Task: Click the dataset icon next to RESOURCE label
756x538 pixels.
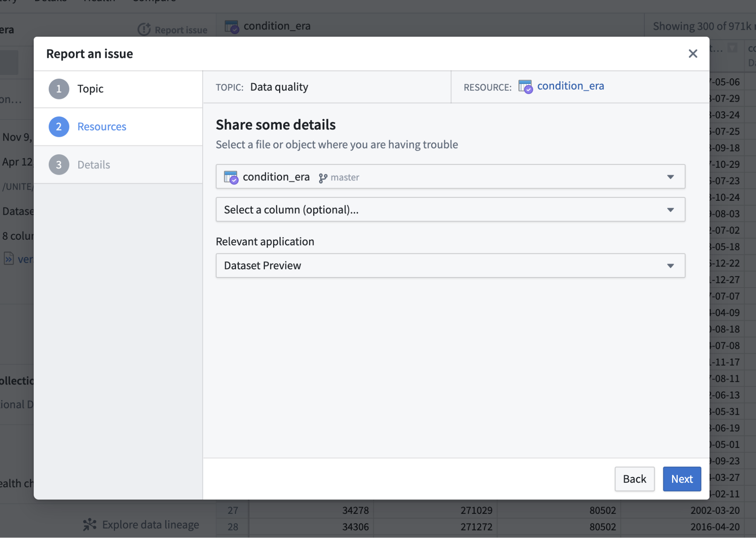Action: 525,87
